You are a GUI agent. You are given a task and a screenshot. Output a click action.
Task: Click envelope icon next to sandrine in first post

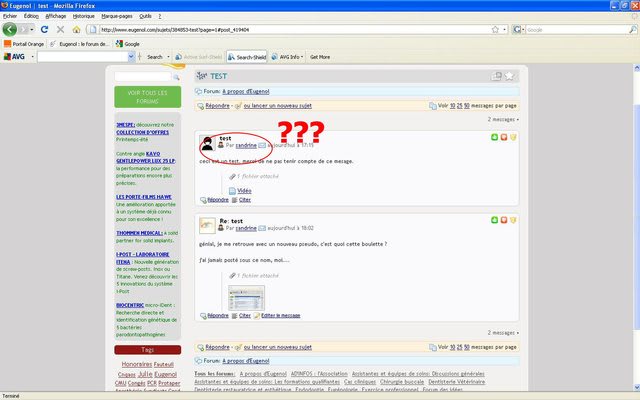262,145
